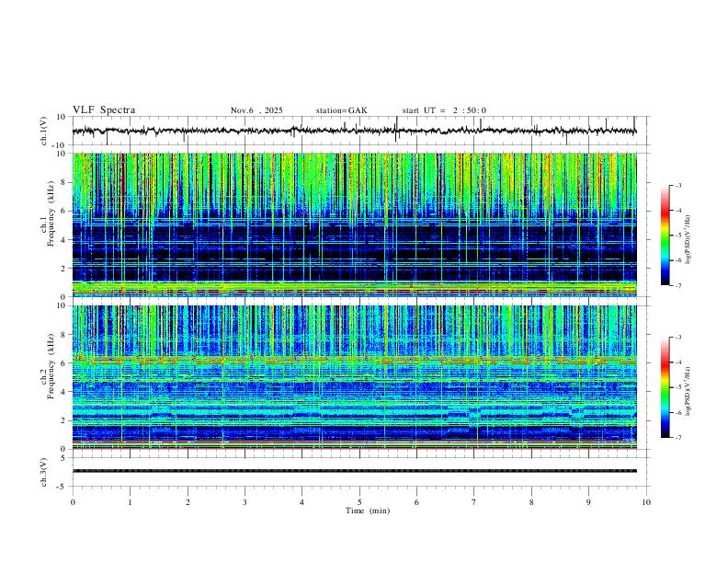Click the "4" kHz tick on ch.1 frequency axis
The width and height of the screenshot is (728, 563).
64,240
